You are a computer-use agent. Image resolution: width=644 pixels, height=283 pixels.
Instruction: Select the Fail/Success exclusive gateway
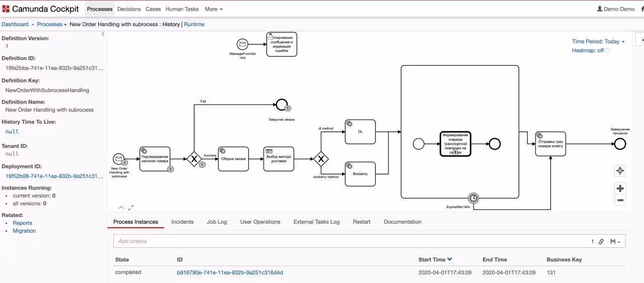click(194, 159)
